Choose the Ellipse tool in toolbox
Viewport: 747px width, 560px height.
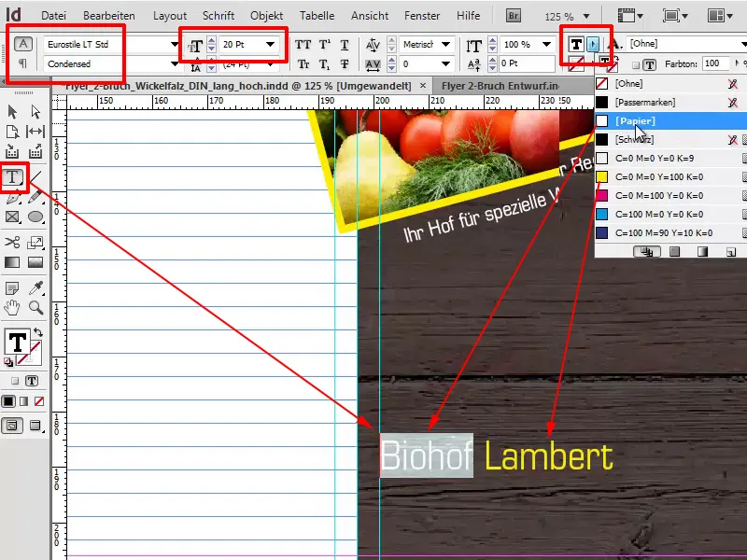(35, 217)
